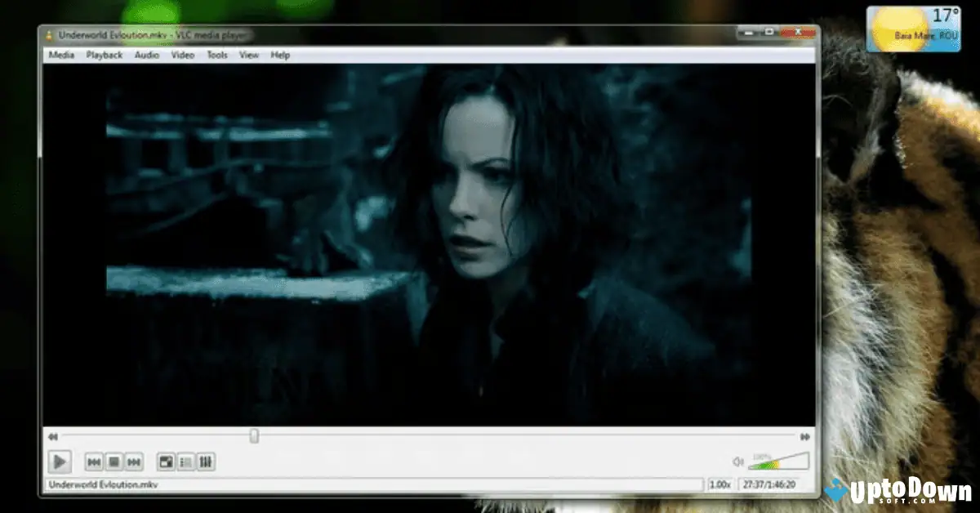
Task: Click the VLC cone icon in titlebar
Action: click(48, 34)
